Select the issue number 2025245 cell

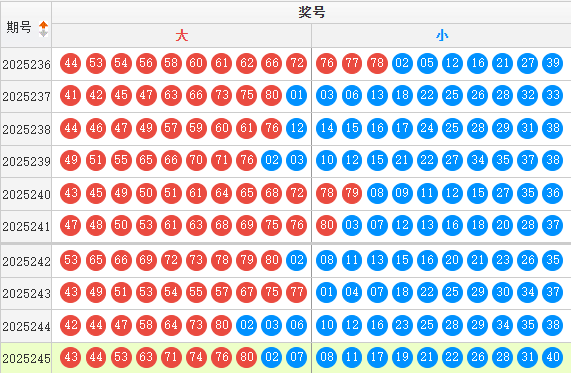tap(26, 358)
